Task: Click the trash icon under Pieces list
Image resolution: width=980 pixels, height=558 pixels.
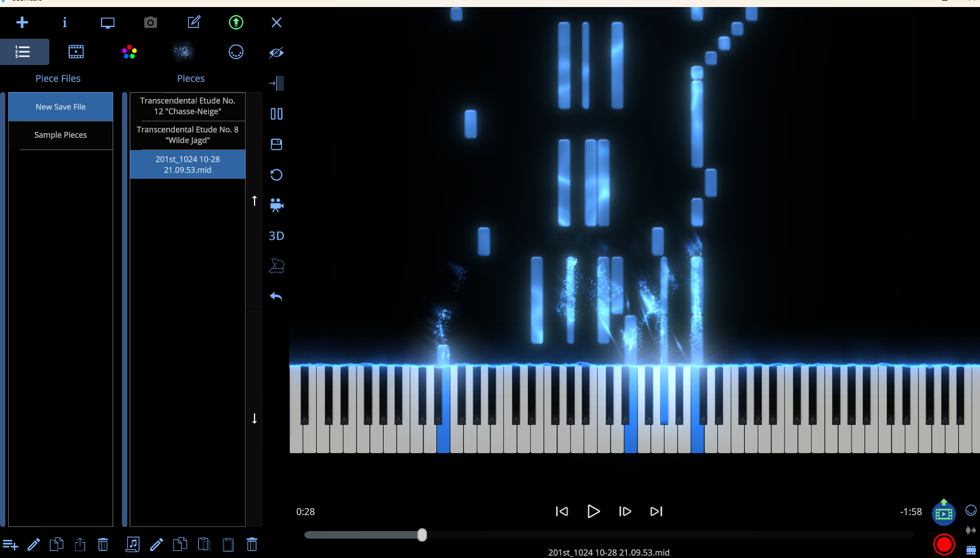Action: tap(252, 545)
